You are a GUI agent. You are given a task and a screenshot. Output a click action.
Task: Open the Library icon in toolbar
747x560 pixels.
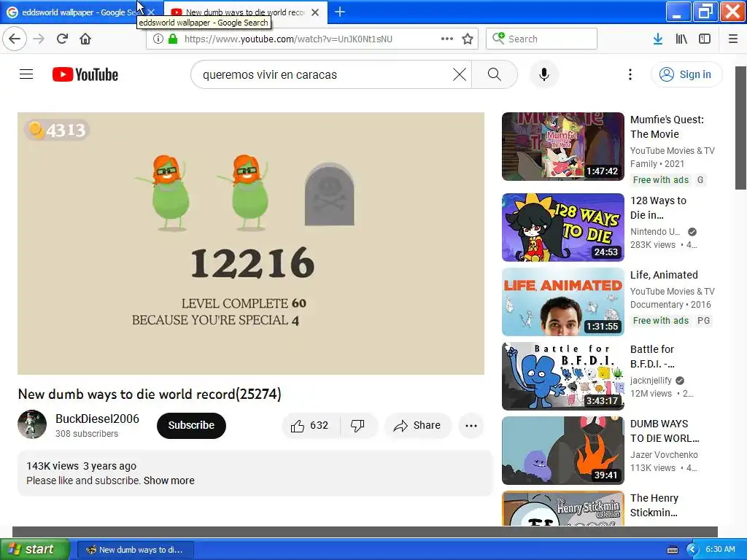point(681,39)
